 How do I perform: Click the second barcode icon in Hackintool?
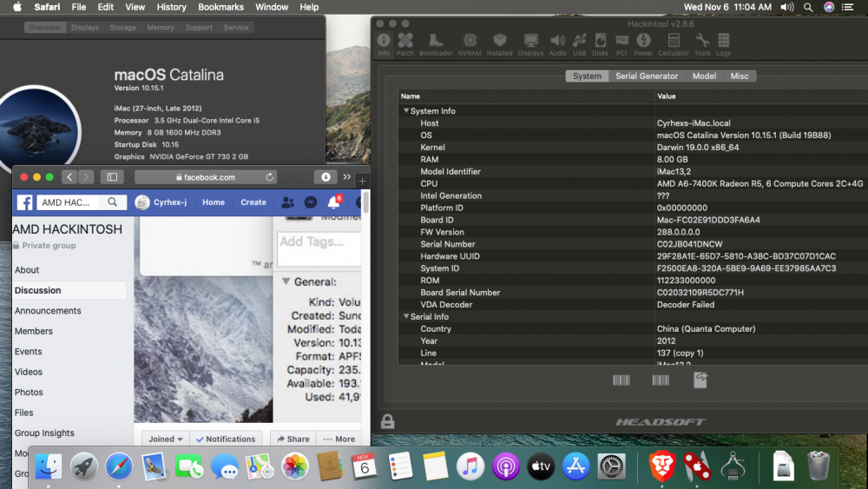click(661, 380)
